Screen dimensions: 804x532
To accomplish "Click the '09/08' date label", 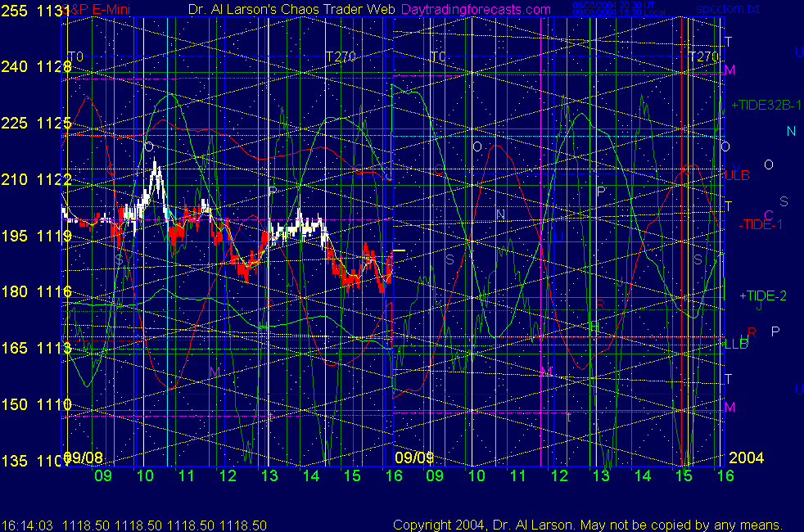I will [x=83, y=458].
